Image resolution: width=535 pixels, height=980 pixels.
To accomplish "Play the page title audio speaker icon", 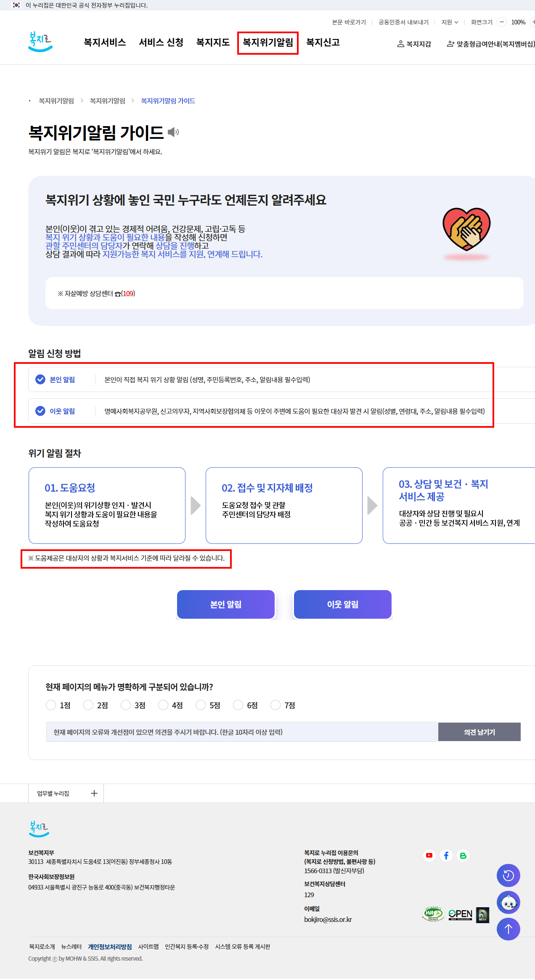I will point(173,132).
